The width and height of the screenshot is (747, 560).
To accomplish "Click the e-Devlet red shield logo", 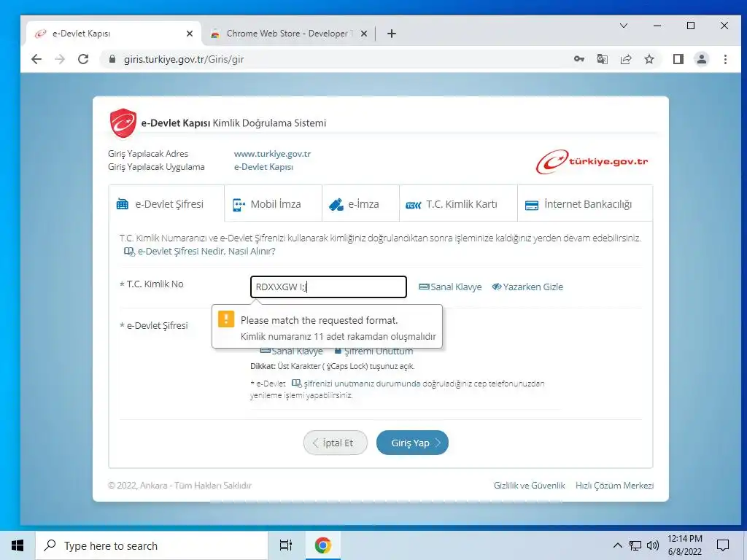I will pyautogui.click(x=123, y=122).
